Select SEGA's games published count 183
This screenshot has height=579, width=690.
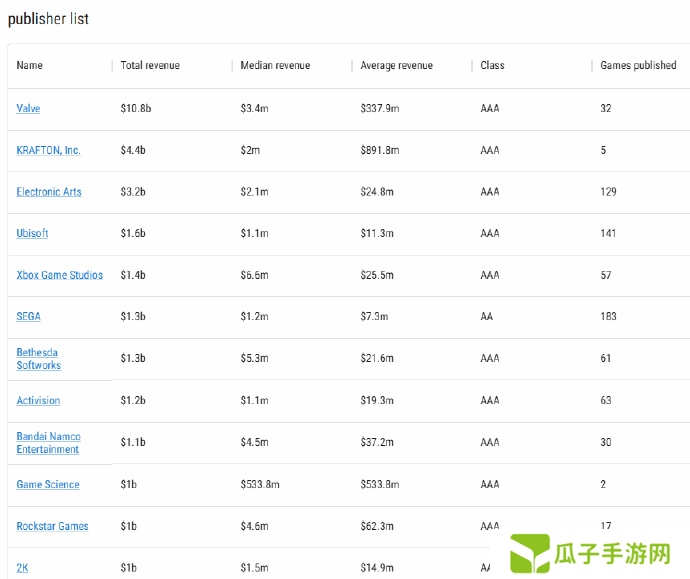[609, 316]
